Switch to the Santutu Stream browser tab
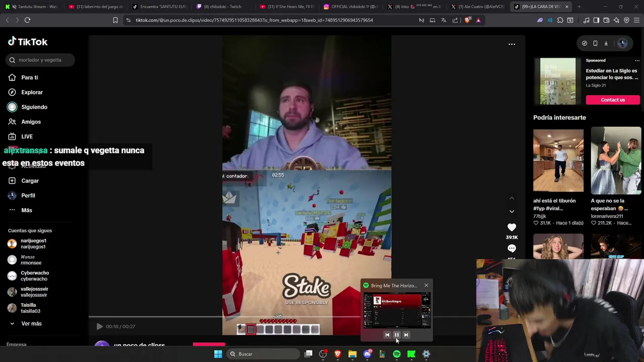 [x=32, y=7]
